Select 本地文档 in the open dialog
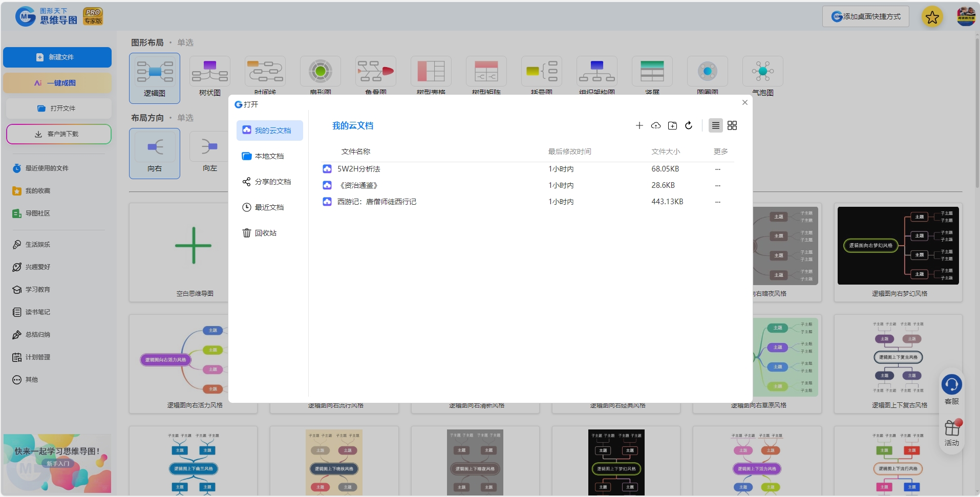This screenshot has width=980, height=497. pyautogui.click(x=270, y=156)
